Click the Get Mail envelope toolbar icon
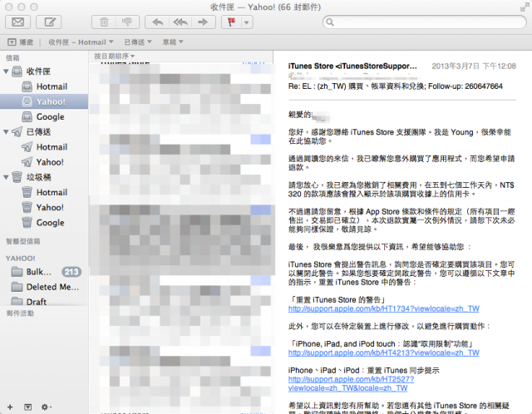The width and height of the screenshot is (532, 414). [x=17, y=22]
